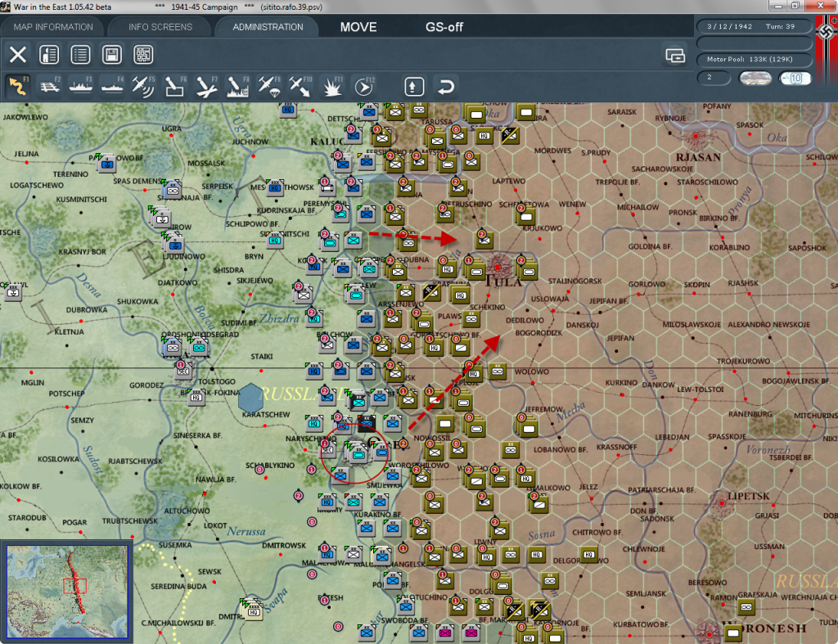Click the KRASSNOFF town label

617,447
